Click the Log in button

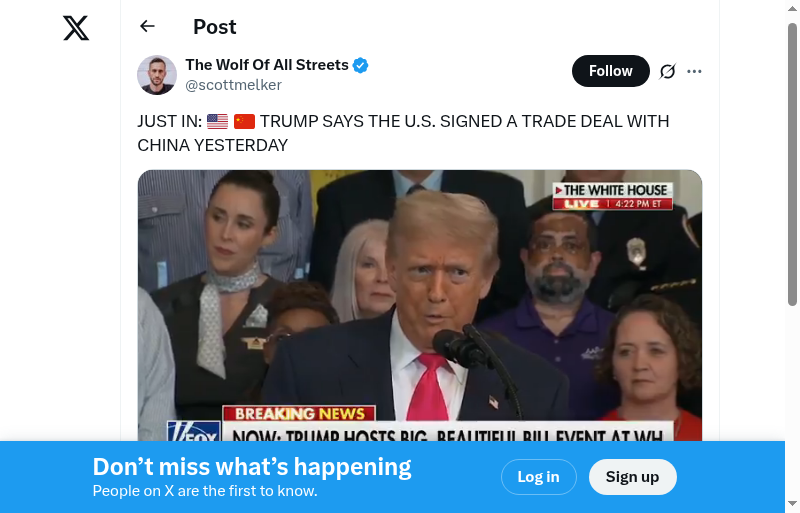point(539,477)
